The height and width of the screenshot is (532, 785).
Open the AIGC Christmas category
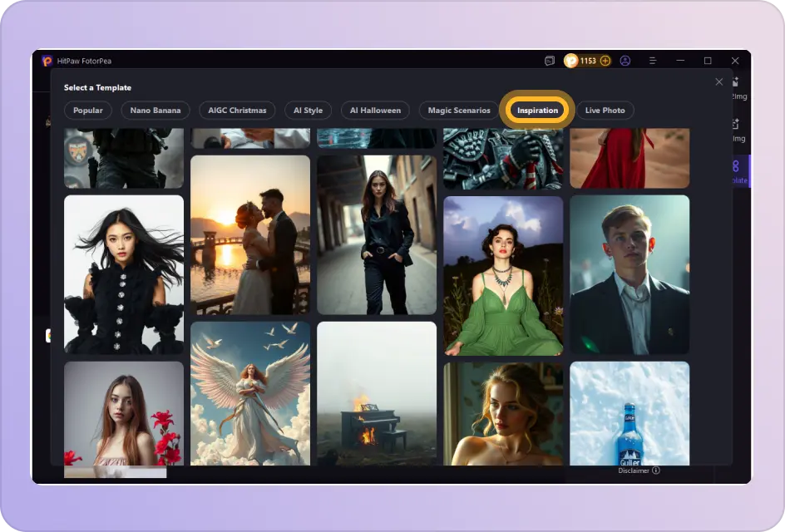[237, 111]
